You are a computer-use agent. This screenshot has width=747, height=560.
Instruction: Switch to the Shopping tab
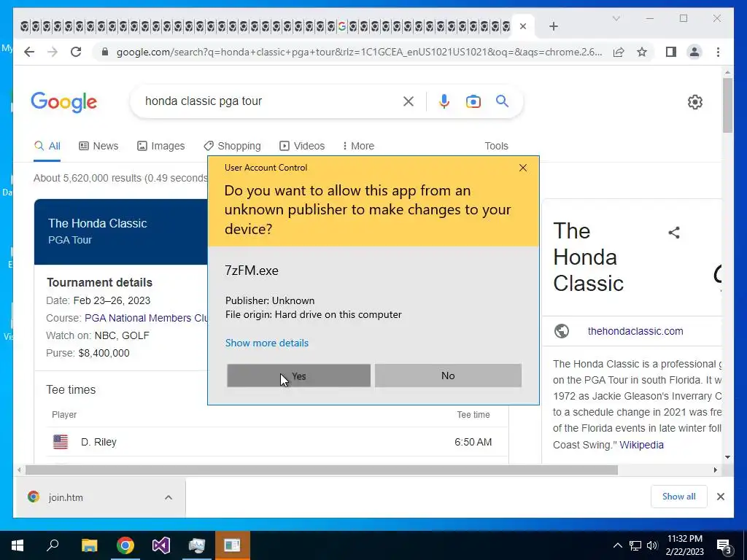point(233,146)
